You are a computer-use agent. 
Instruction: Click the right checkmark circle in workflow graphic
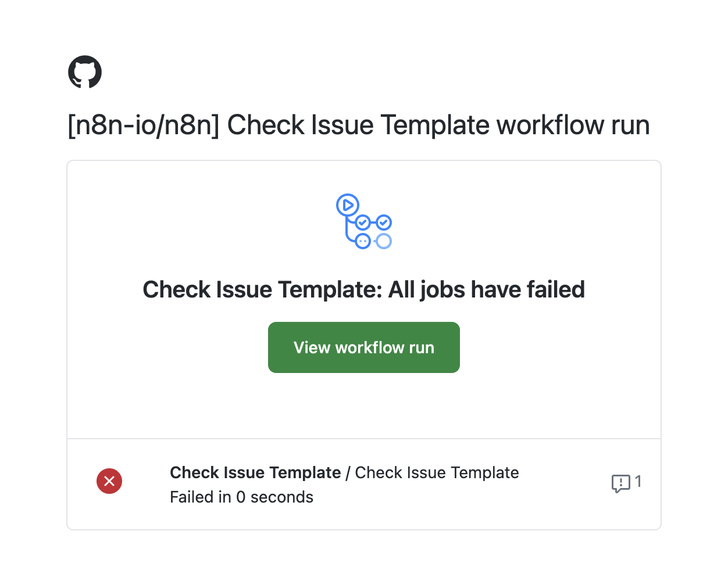[384, 223]
